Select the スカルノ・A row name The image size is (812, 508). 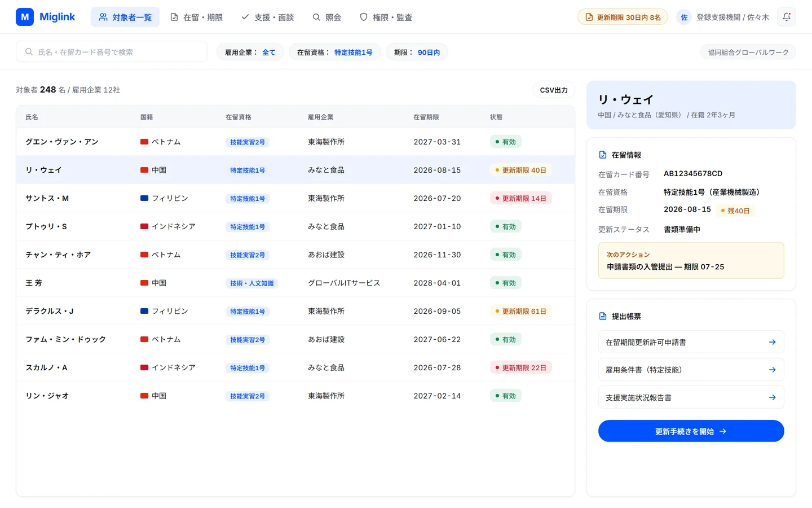click(46, 367)
